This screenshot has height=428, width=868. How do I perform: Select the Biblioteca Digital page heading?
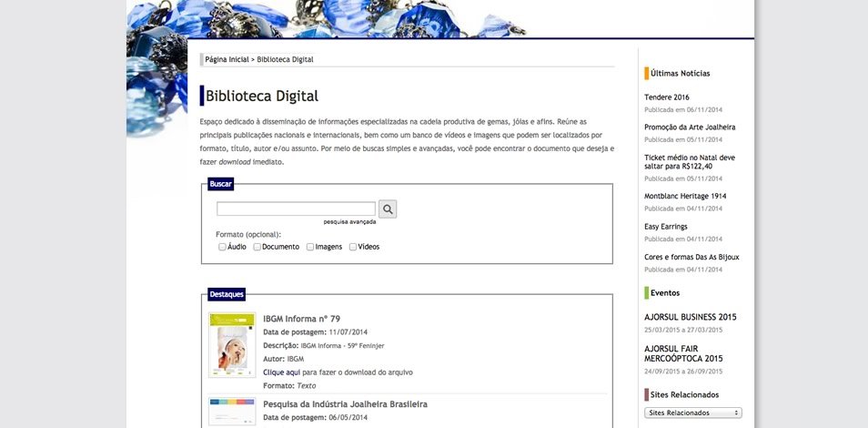point(262,96)
